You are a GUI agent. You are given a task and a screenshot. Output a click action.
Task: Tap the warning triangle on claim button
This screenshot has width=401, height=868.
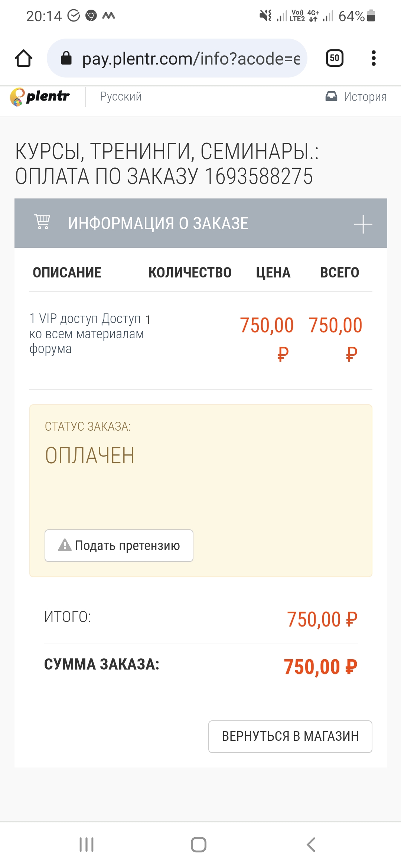(x=65, y=545)
